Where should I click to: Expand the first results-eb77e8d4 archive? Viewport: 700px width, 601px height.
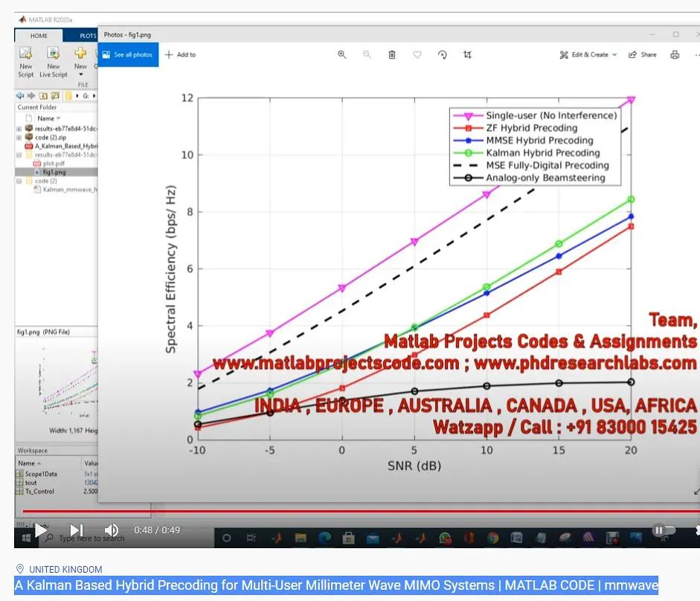pyautogui.click(x=19, y=129)
